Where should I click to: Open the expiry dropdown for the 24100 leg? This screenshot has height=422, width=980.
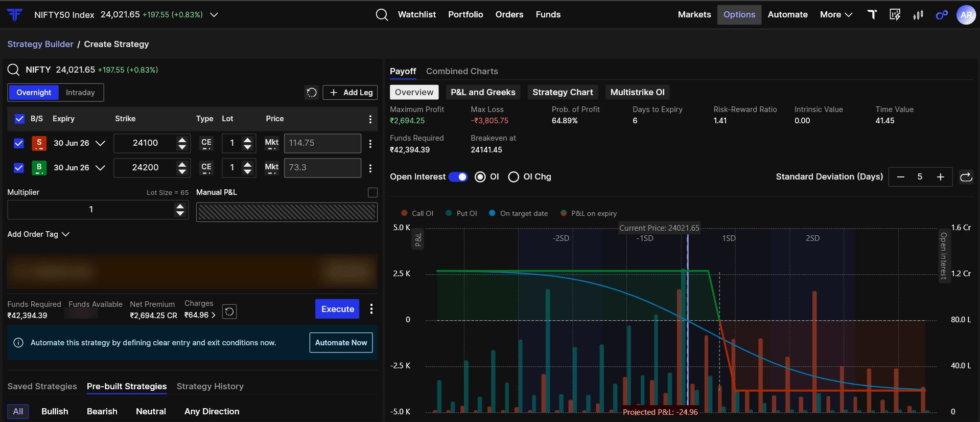(100, 143)
